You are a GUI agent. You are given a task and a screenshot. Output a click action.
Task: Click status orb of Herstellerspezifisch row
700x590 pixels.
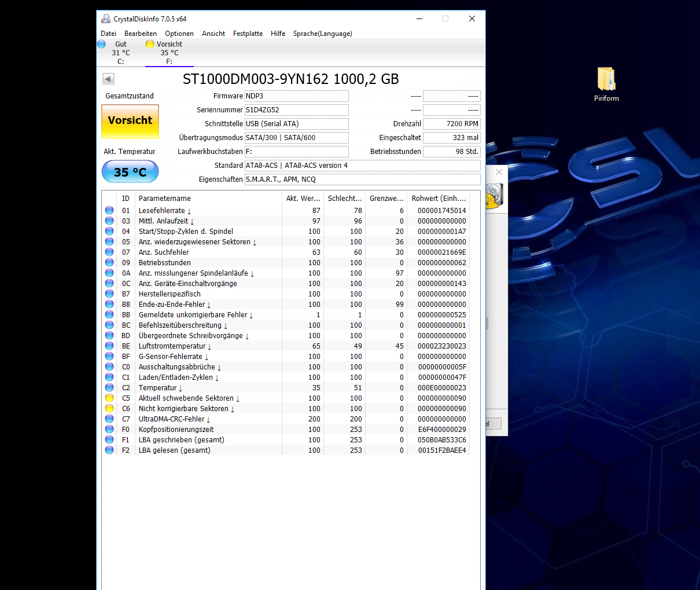coord(109,294)
